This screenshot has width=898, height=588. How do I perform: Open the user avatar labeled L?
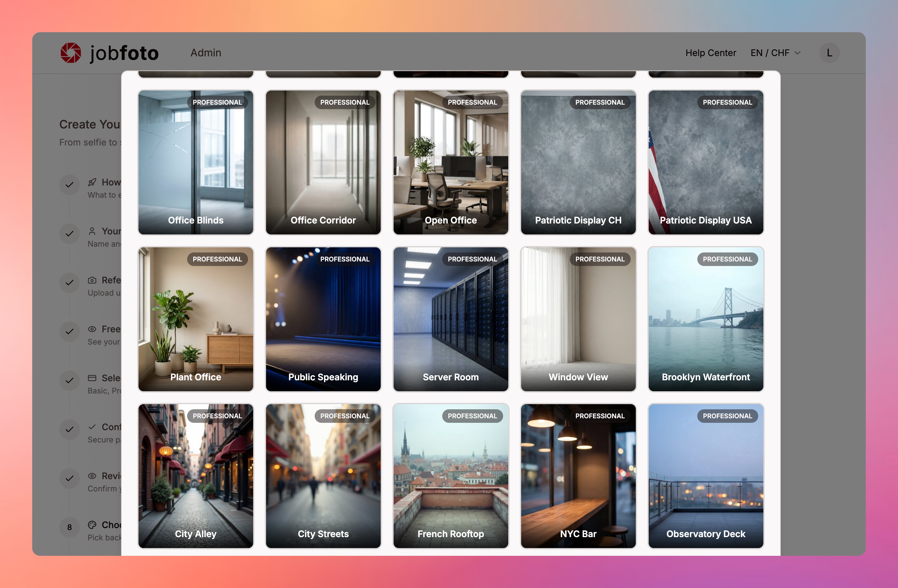(829, 53)
